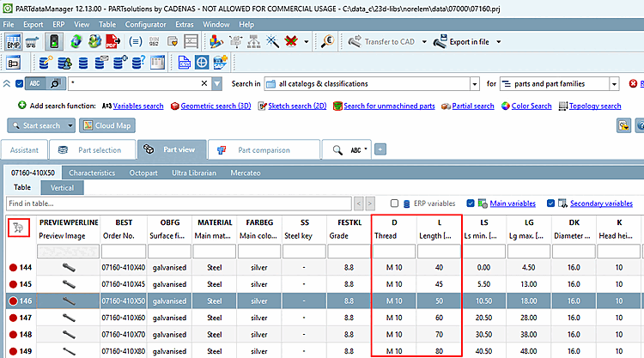Open Topology search link
Image resolution: width=644 pixels, height=358 pixels.
595,106
